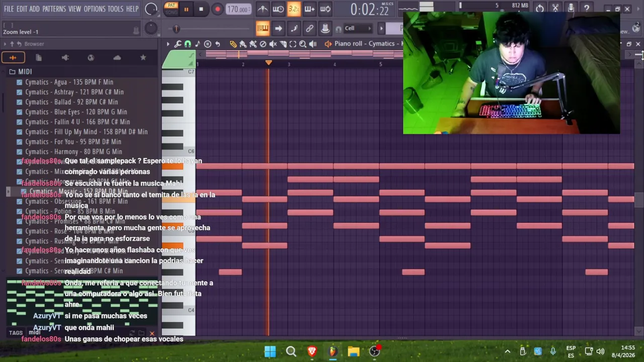Open the OPTIONS menu
This screenshot has width=644, height=362.
click(x=95, y=9)
